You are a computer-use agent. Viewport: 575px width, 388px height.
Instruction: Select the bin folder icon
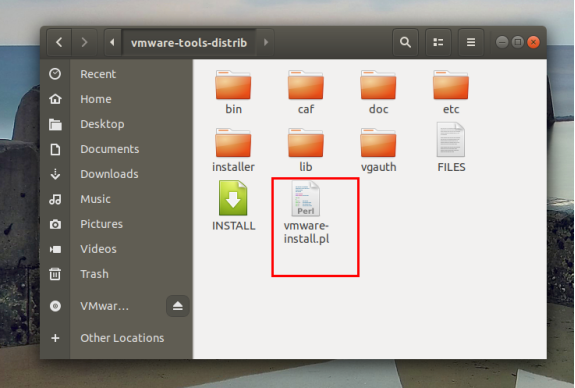233,85
